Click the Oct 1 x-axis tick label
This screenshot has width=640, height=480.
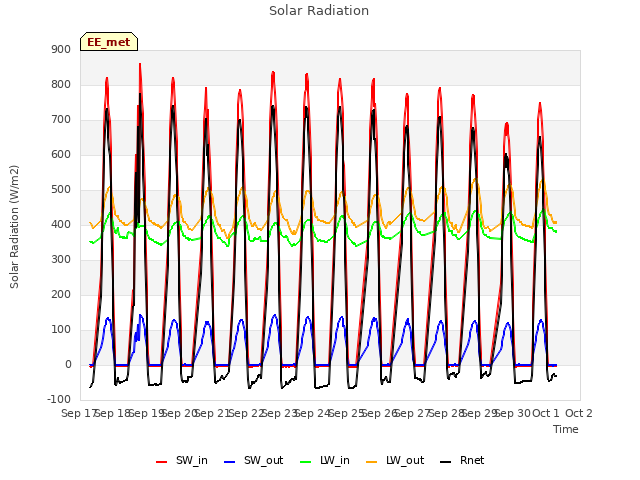[x=545, y=413]
